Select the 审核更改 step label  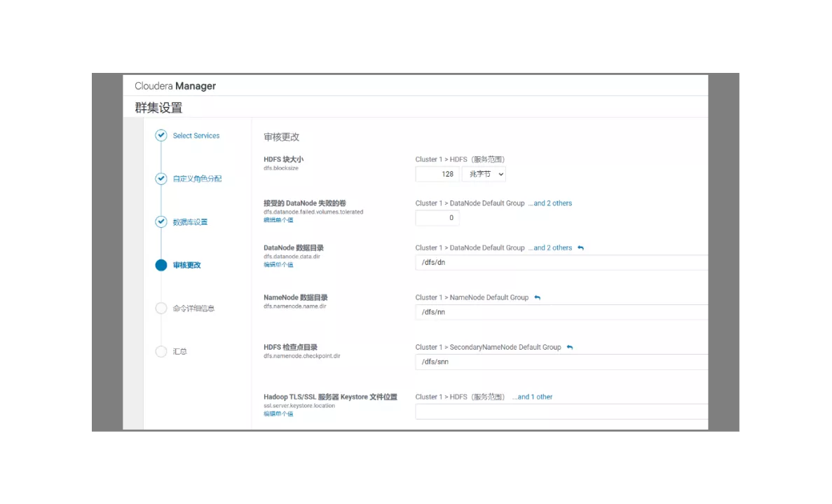pos(186,265)
